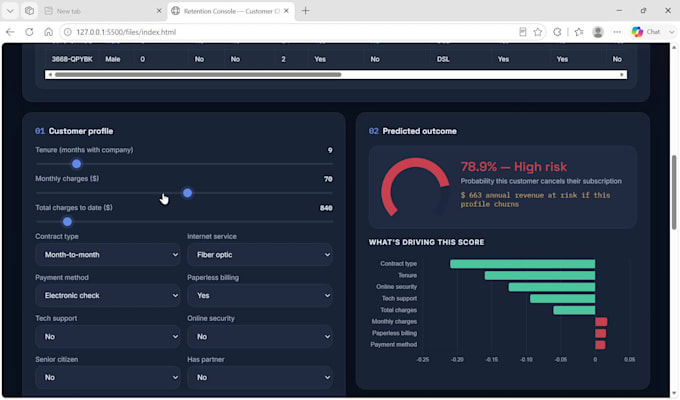Open the Online security dropdown

pos(260,337)
